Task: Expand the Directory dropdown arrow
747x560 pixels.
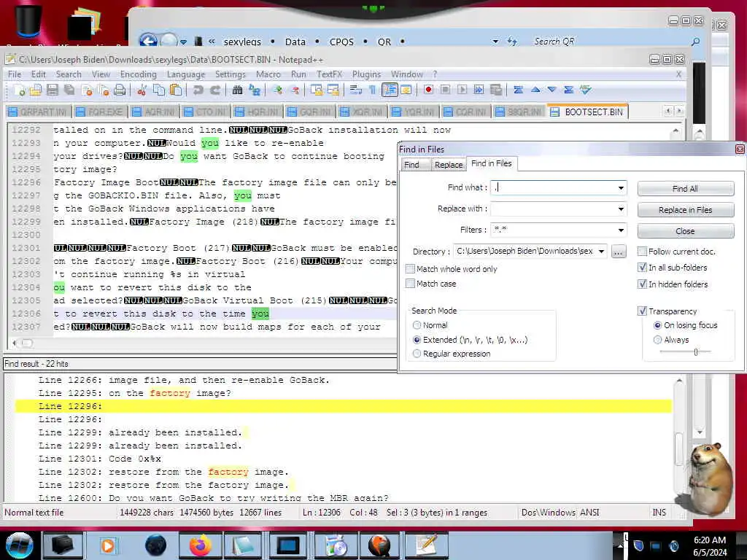Action: [x=601, y=252]
